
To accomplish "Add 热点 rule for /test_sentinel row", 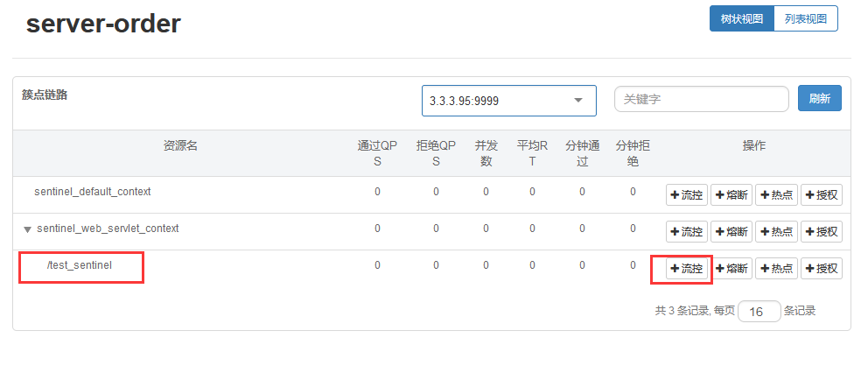I will tap(776, 269).
